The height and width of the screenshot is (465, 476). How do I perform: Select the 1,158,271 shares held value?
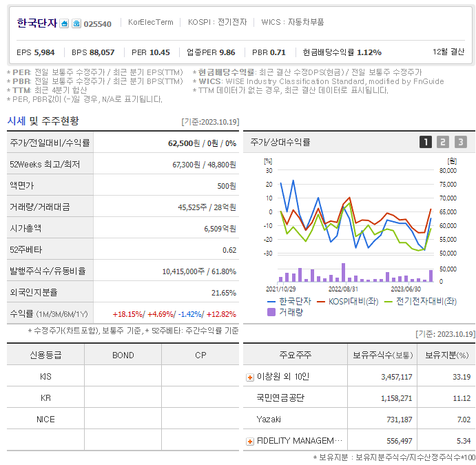pyautogui.click(x=397, y=399)
